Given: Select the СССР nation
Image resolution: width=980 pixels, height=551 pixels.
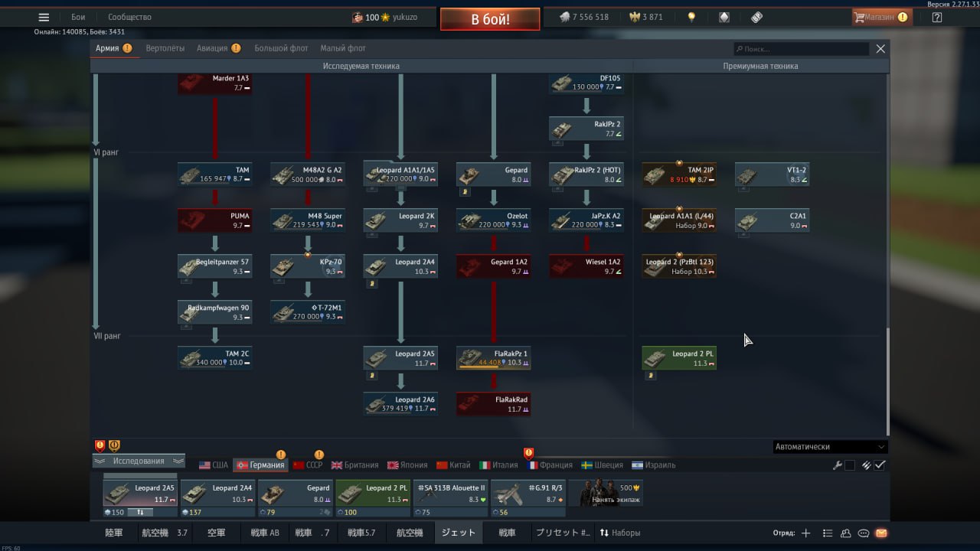Looking at the screenshot, I should pos(308,465).
